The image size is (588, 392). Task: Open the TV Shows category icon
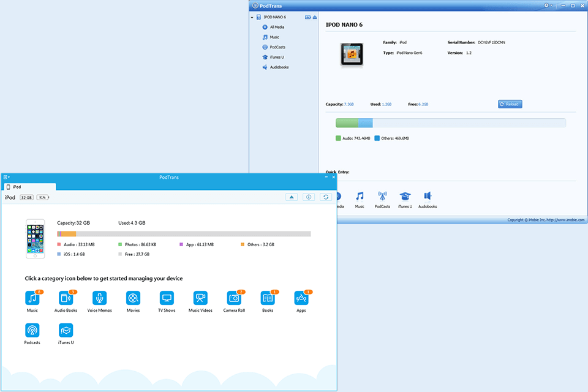click(x=167, y=298)
